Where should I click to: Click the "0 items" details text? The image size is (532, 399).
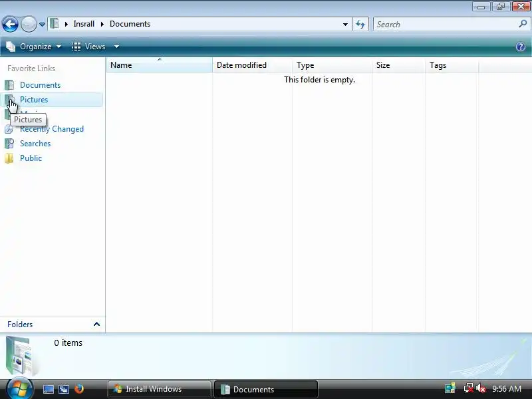[68, 343]
